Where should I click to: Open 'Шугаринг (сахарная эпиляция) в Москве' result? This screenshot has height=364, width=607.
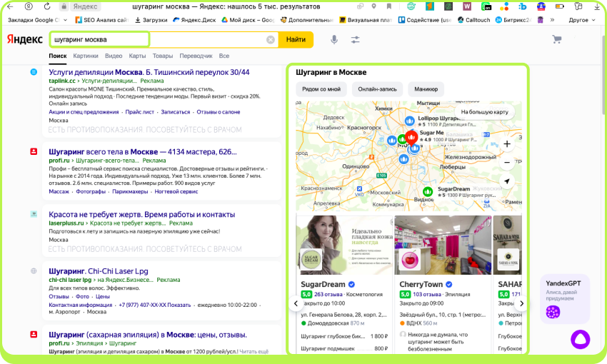148,335
